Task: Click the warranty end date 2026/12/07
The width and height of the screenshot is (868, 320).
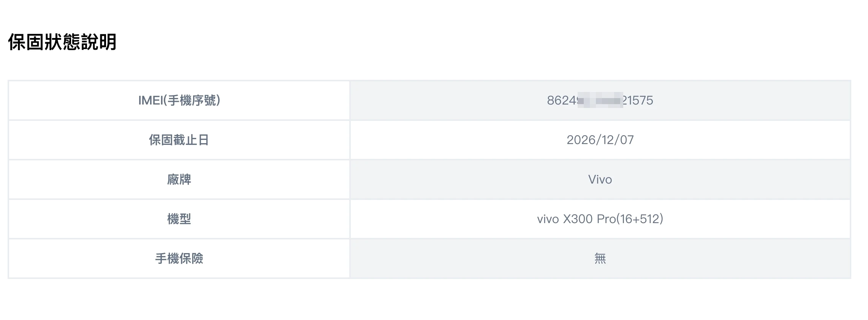Action: coord(600,140)
